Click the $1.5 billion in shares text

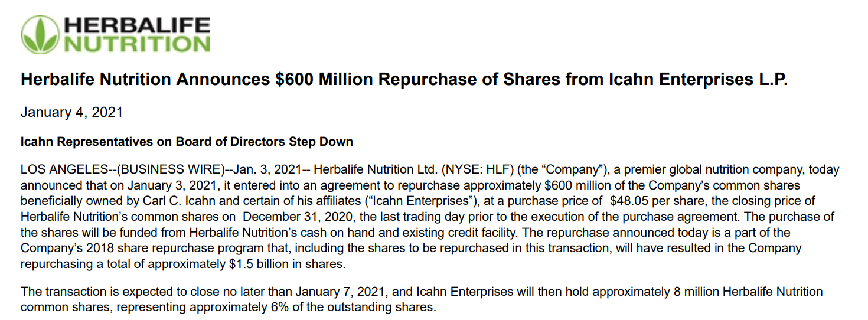pyautogui.click(x=285, y=264)
